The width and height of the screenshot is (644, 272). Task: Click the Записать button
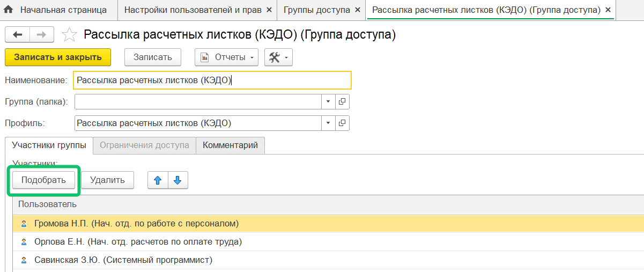153,57
